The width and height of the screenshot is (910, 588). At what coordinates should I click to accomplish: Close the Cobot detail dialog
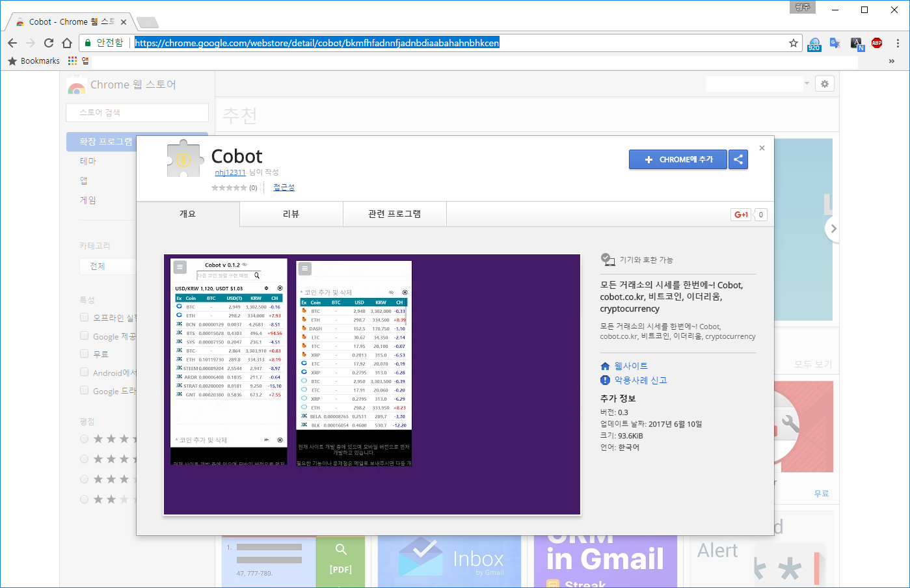point(762,148)
